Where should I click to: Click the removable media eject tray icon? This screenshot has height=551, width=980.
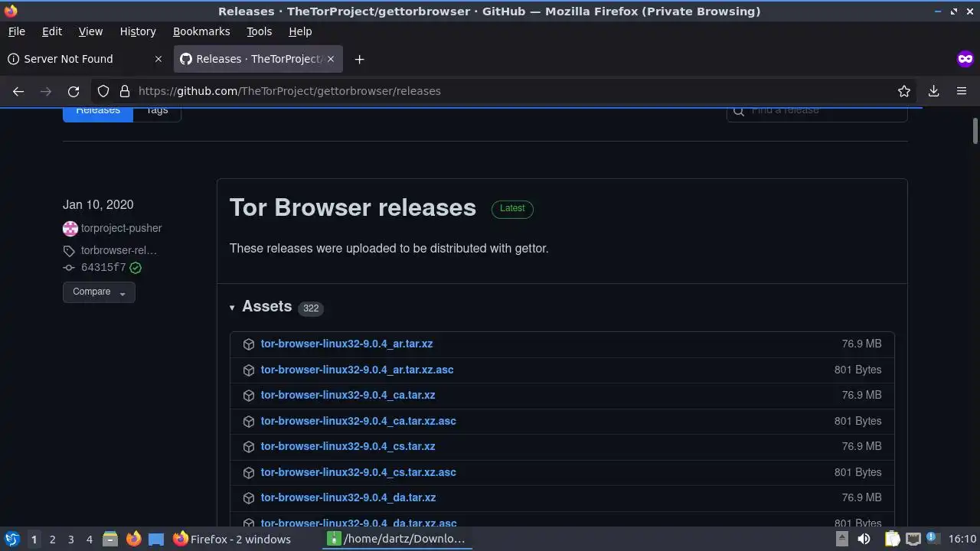pyautogui.click(x=841, y=539)
